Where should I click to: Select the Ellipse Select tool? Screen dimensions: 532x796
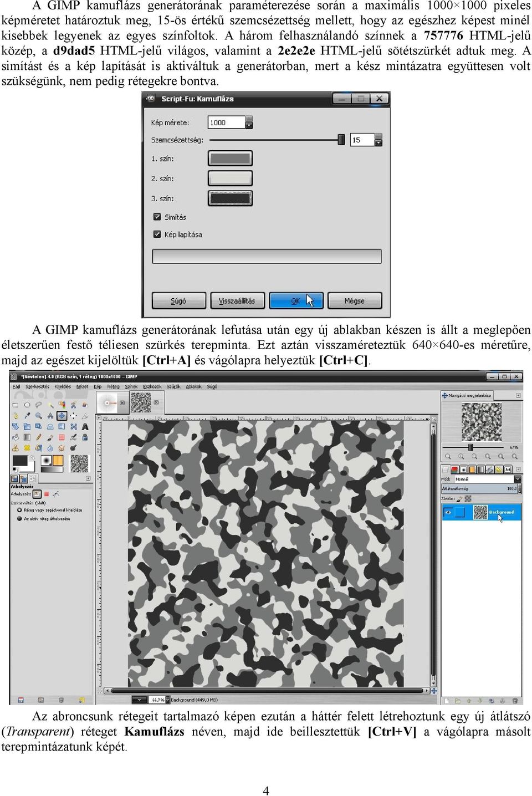click(x=27, y=405)
